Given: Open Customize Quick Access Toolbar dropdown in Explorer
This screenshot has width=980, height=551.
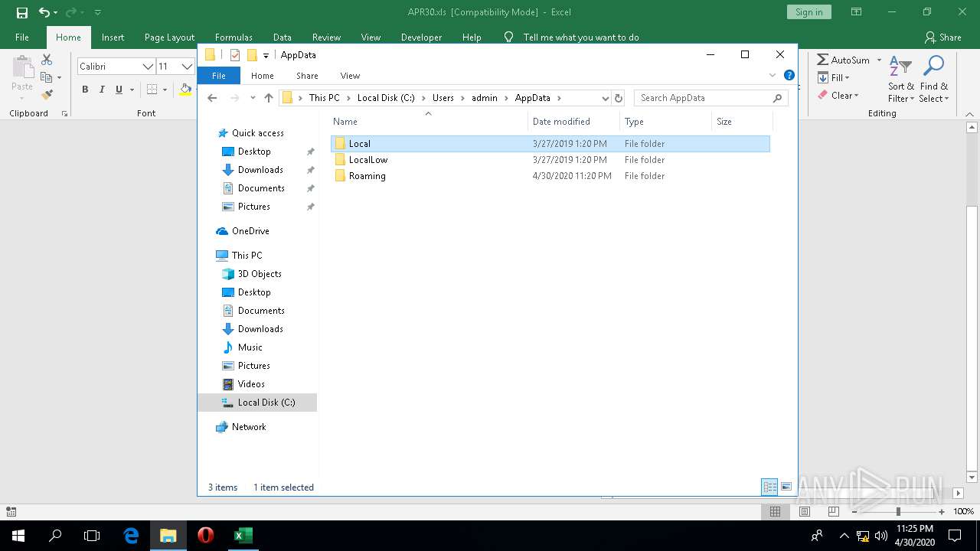Looking at the screenshot, I should click(x=266, y=55).
